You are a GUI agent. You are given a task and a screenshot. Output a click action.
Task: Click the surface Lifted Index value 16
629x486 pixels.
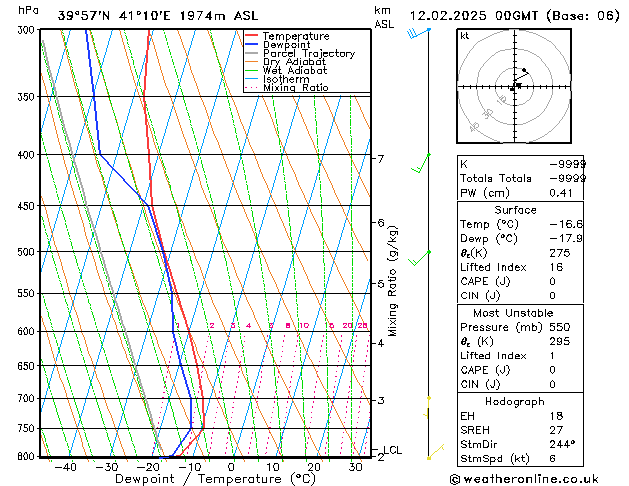pyautogui.click(x=556, y=267)
